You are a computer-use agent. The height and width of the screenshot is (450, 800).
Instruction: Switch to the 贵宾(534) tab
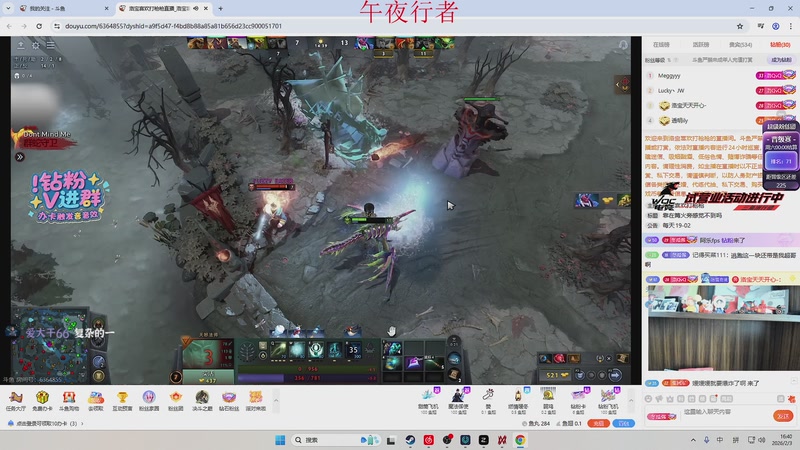(741, 45)
